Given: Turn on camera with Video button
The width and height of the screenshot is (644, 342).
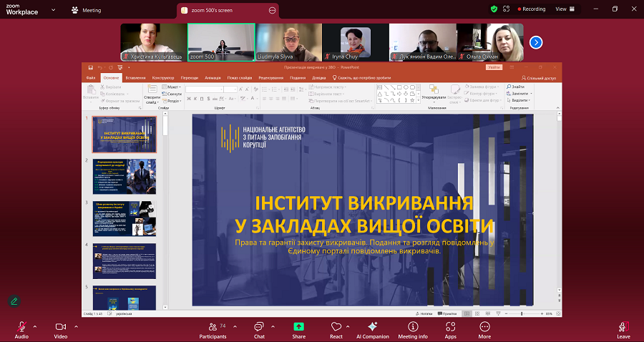Looking at the screenshot, I should 60,330.
